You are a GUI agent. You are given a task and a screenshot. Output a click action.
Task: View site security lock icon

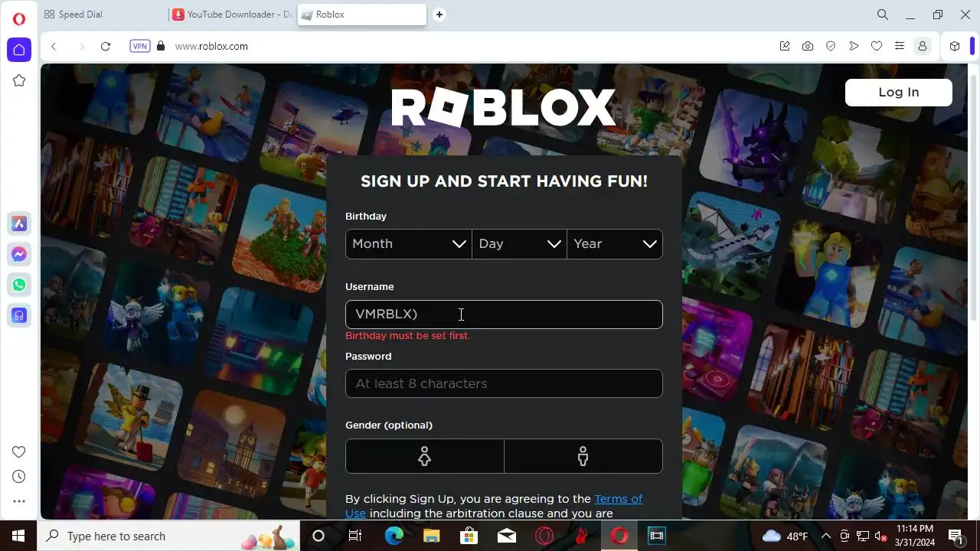pos(161,46)
